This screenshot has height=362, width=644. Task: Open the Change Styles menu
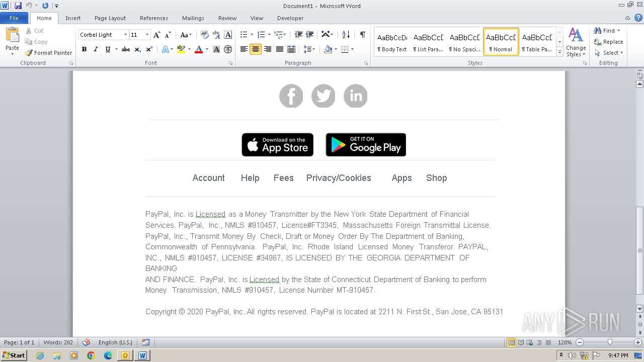tap(576, 42)
